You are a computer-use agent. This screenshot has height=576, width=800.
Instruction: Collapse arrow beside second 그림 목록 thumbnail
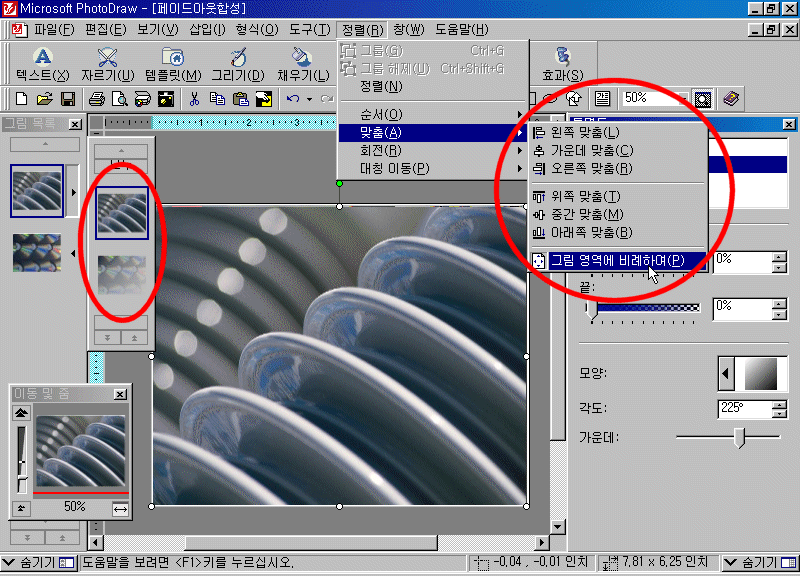73,253
